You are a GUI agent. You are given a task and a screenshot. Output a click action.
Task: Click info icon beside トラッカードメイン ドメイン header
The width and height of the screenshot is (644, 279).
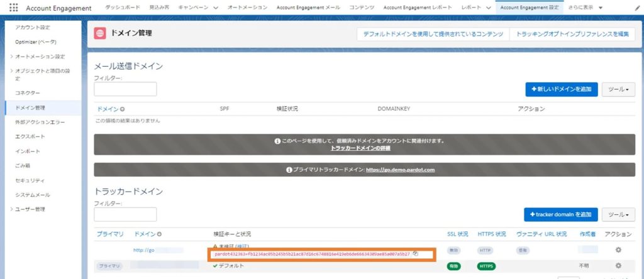coord(159,234)
